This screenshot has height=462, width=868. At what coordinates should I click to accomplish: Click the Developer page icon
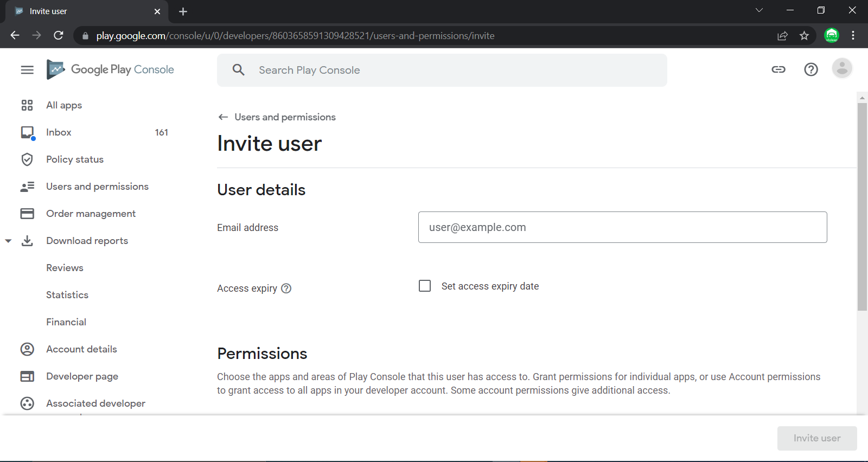click(27, 376)
